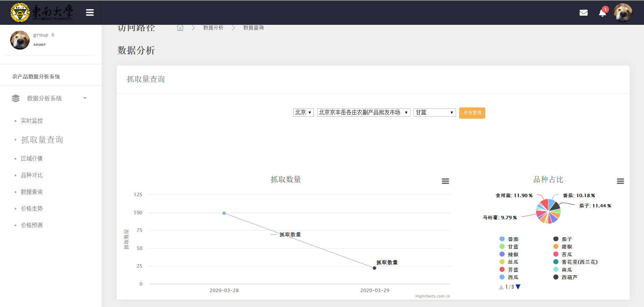Image resolution: width=644 pixels, height=307 pixels.
Task: Open the notification bell
Action: [602, 13]
